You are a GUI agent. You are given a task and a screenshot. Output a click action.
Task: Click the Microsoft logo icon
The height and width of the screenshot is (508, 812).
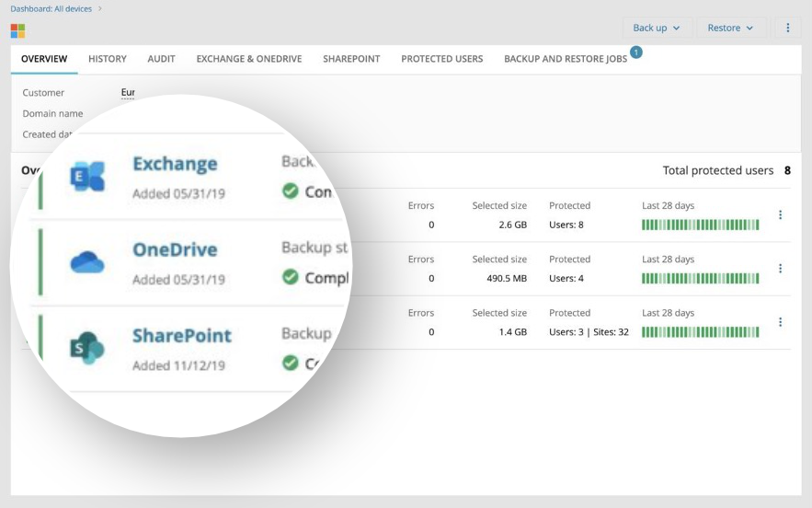[17, 31]
